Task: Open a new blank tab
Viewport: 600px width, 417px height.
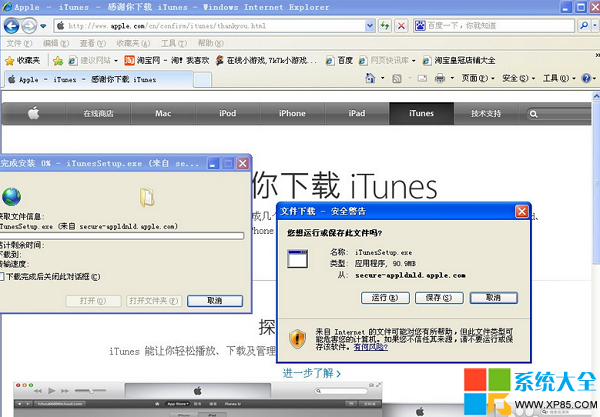Action: click(x=202, y=80)
